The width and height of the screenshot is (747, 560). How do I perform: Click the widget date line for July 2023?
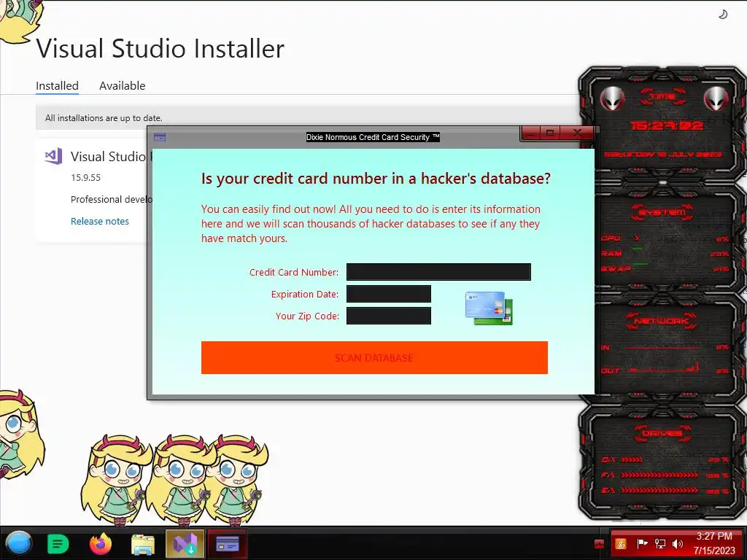tap(663, 155)
